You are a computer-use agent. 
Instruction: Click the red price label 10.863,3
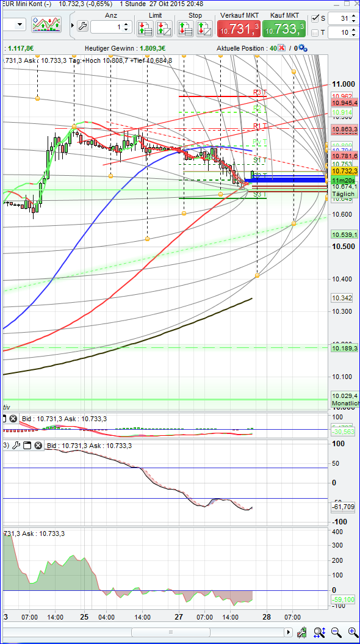pos(345,129)
